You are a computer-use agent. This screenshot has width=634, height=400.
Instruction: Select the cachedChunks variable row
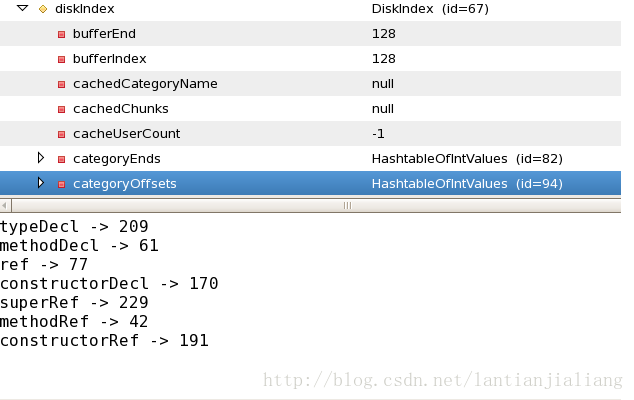point(311,108)
